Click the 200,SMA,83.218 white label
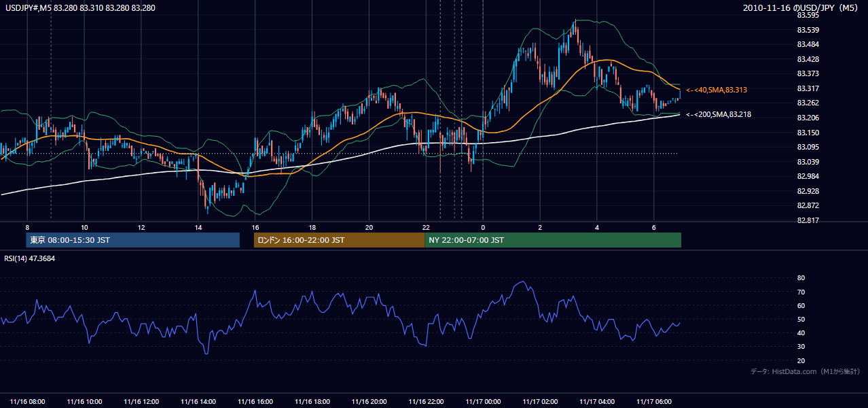This screenshot has height=408, width=868. 718,114
